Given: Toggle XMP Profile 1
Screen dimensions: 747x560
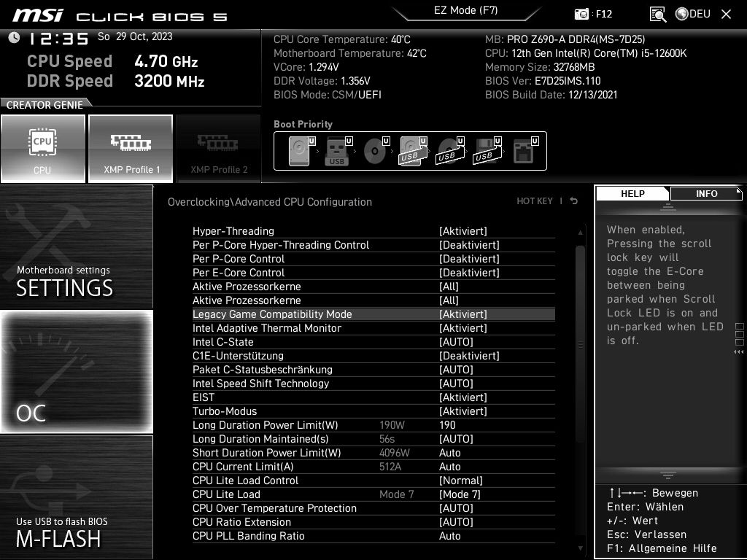Looking at the screenshot, I should coord(131,149).
